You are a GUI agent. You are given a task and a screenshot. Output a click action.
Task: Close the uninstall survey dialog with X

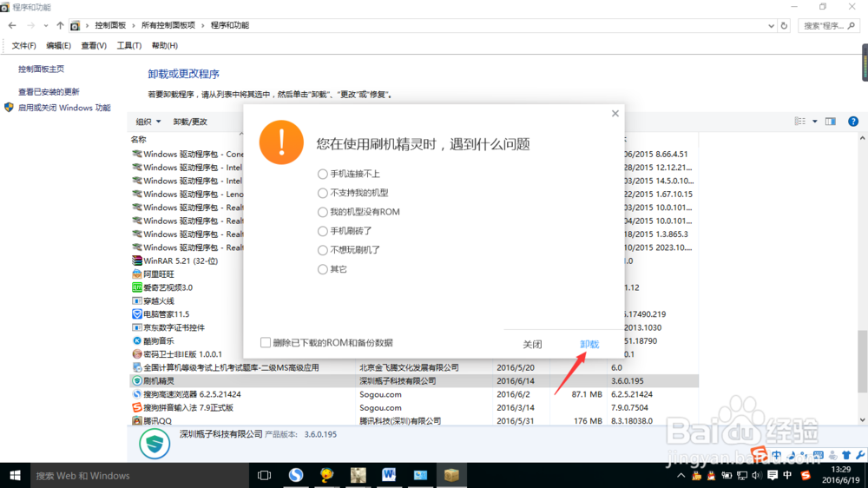click(615, 114)
